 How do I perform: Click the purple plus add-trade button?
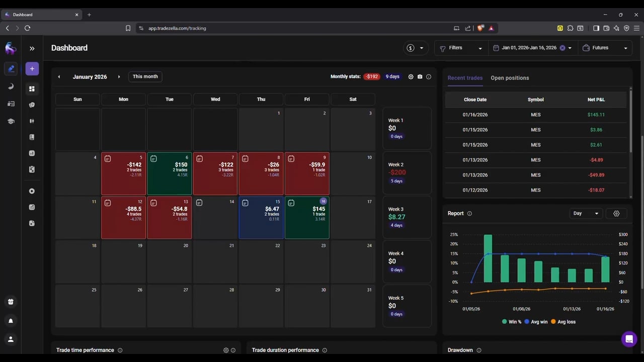click(32, 69)
